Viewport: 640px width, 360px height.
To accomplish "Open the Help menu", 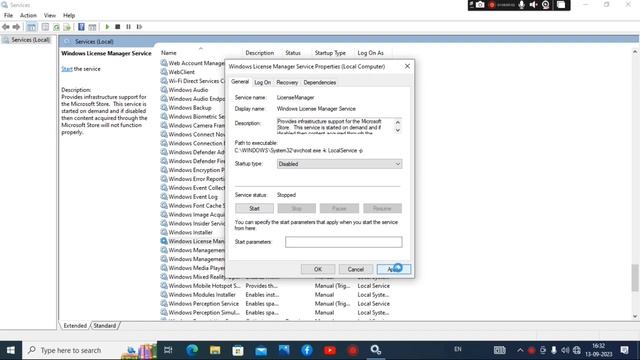I will 69,16.
